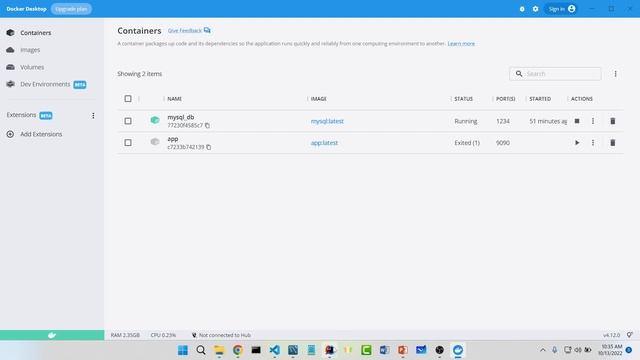Click the green mysql_db container icon
640x360 pixels.
tap(155, 120)
